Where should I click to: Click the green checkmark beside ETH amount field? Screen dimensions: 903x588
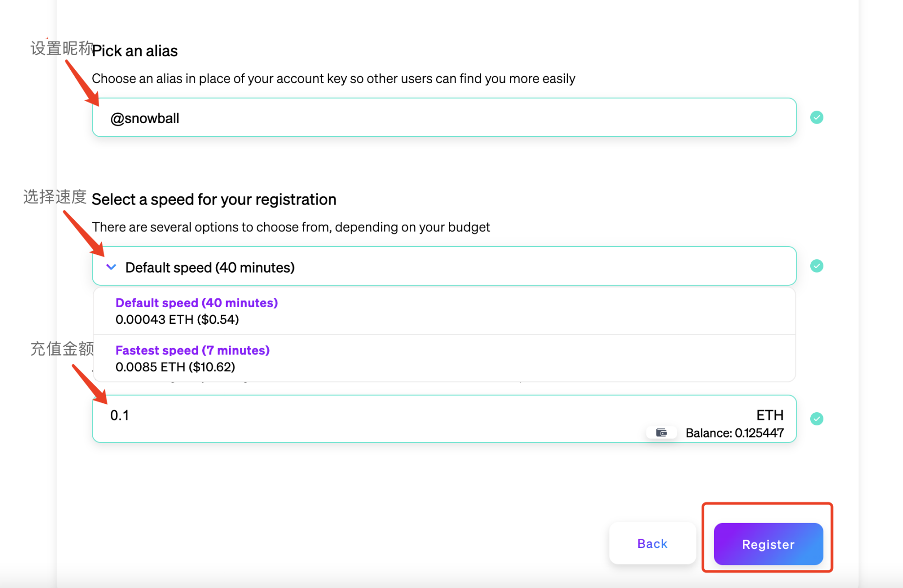817,419
